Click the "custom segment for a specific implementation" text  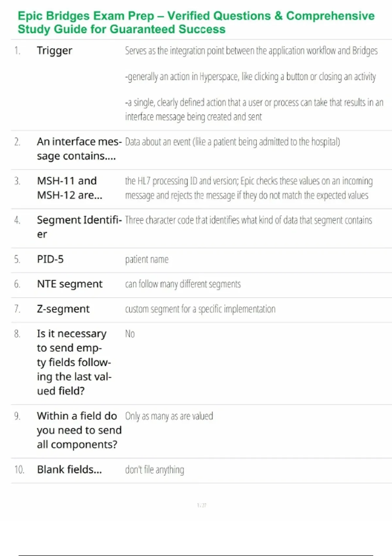200,309
